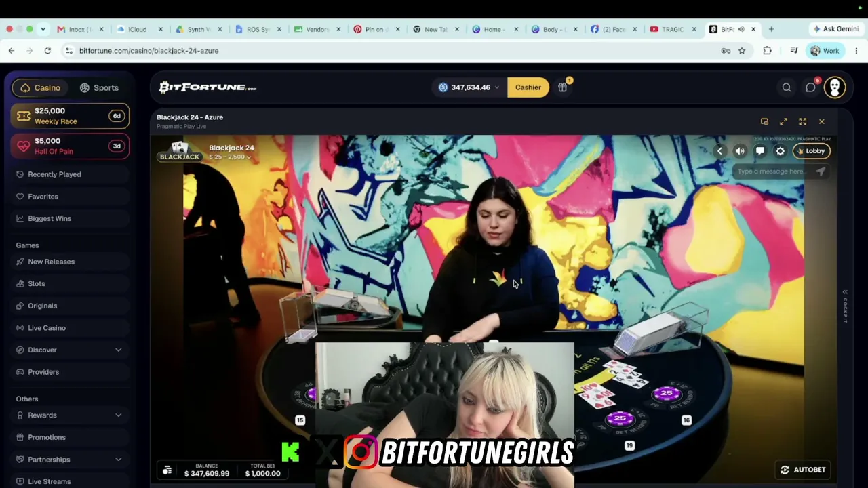
Task: Open the Providers page
Action: point(69,372)
